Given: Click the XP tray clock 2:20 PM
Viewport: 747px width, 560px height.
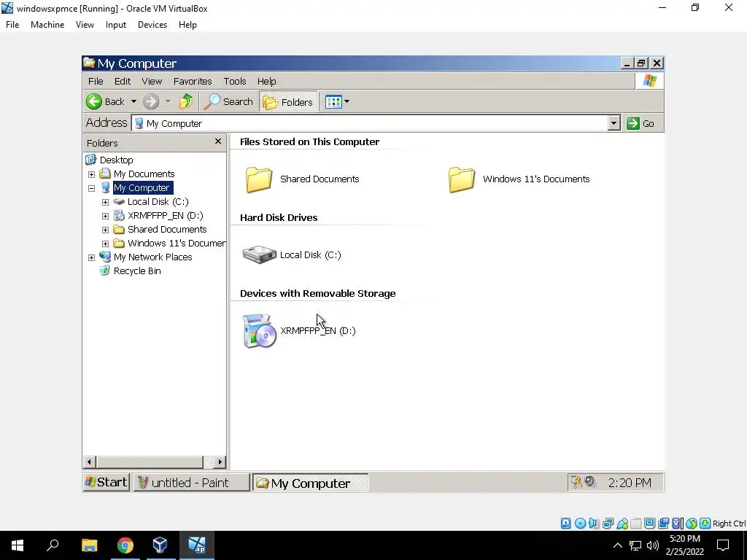Looking at the screenshot, I should click(630, 483).
